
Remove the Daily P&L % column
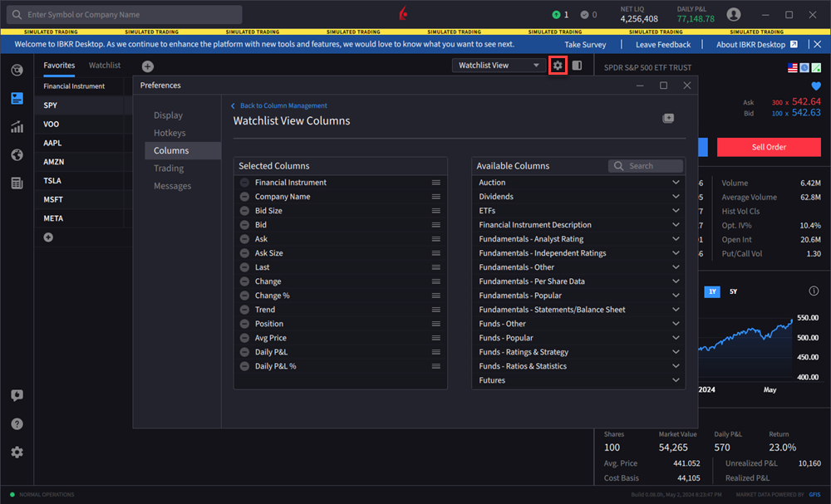(x=244, y=366)
